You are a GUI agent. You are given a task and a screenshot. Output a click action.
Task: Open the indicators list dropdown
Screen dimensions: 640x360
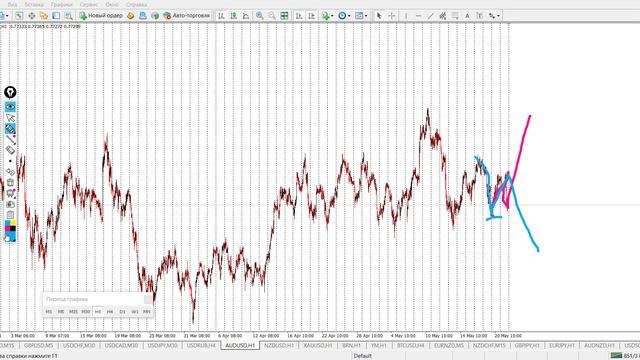(327, 16)
